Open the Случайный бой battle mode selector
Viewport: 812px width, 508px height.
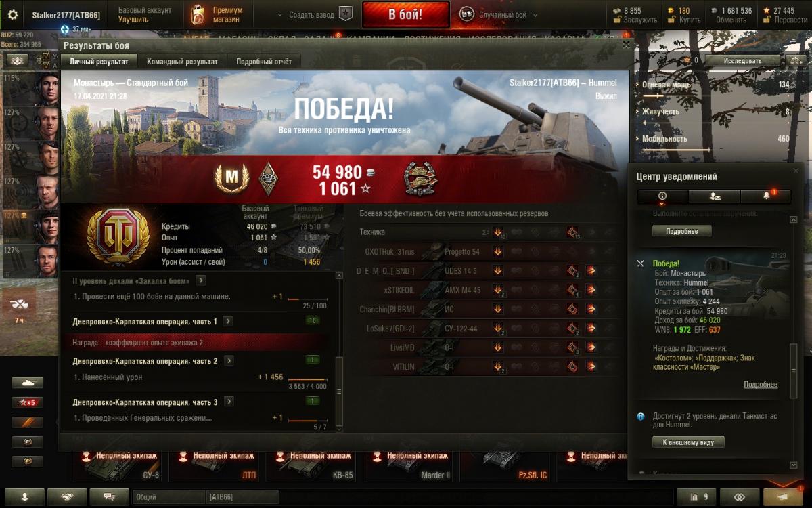(x=493, y=15)
